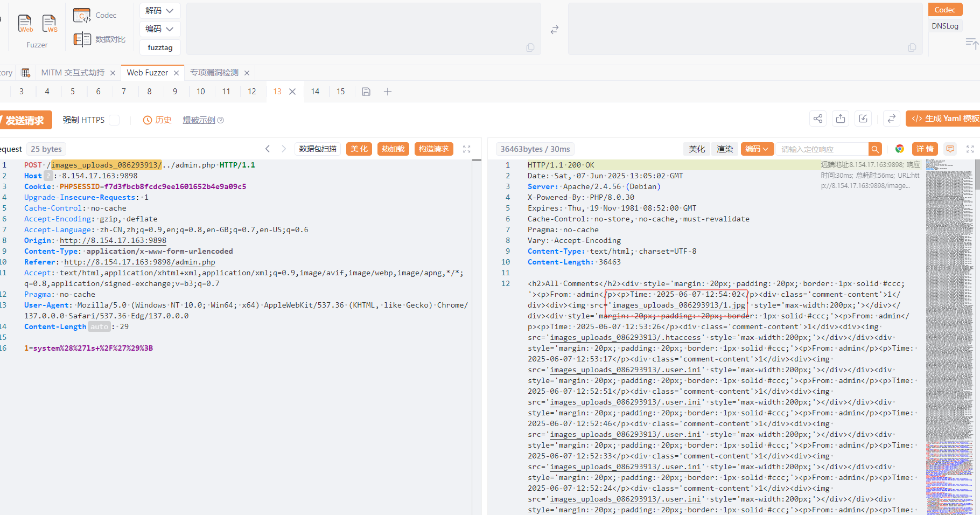Click the 详情 details button
980x515 pixels.
[925, 149]
